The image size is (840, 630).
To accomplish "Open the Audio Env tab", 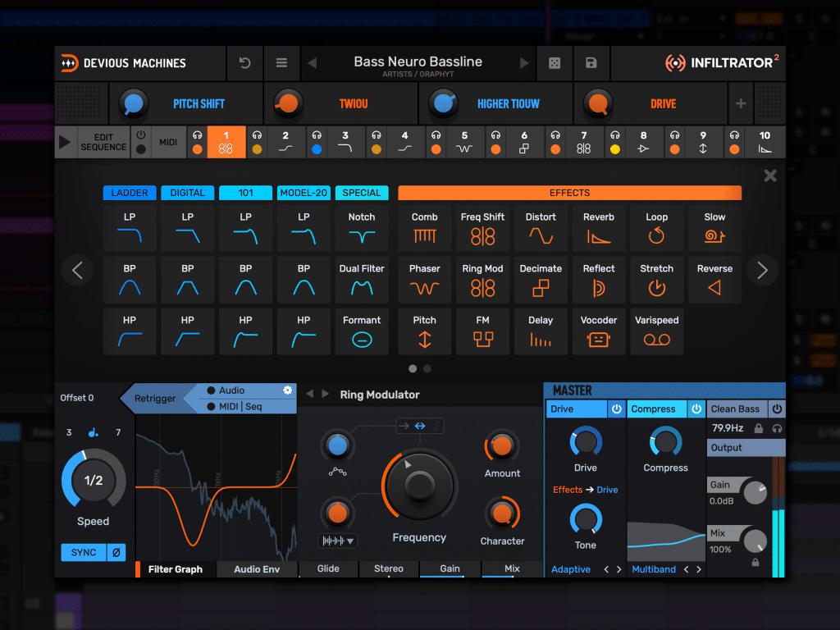I will (x=257, y=569).
